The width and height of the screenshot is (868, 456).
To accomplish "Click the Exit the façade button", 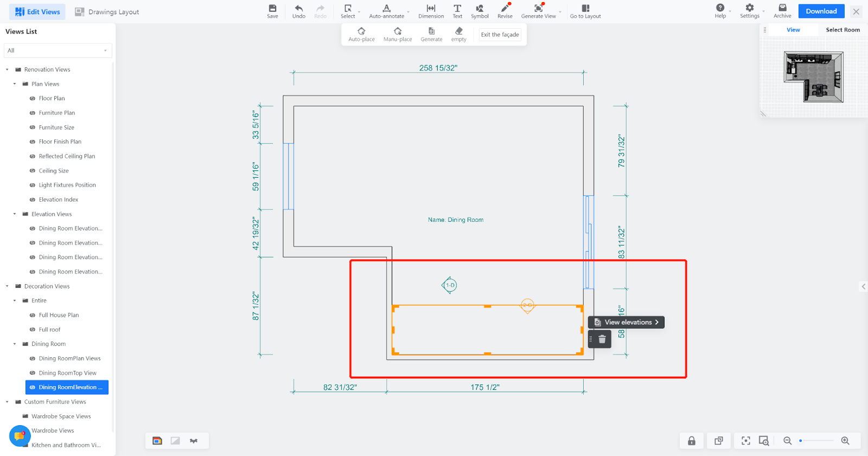I will [500, 35].
